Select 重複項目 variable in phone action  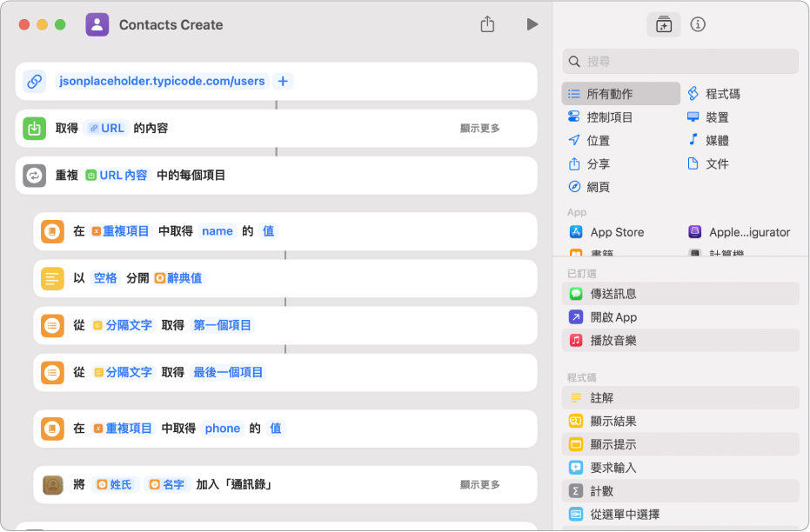124,429
